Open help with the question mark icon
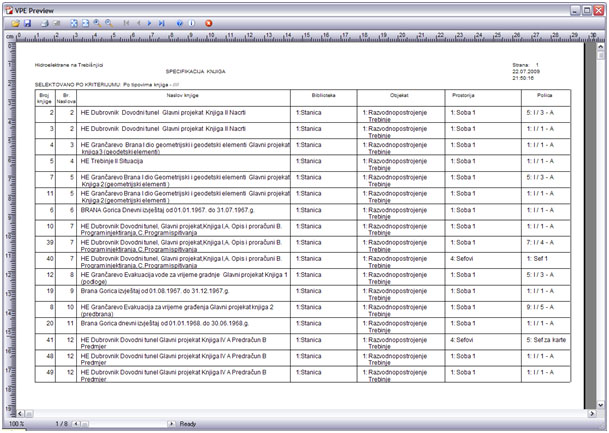 click(179, 23)
